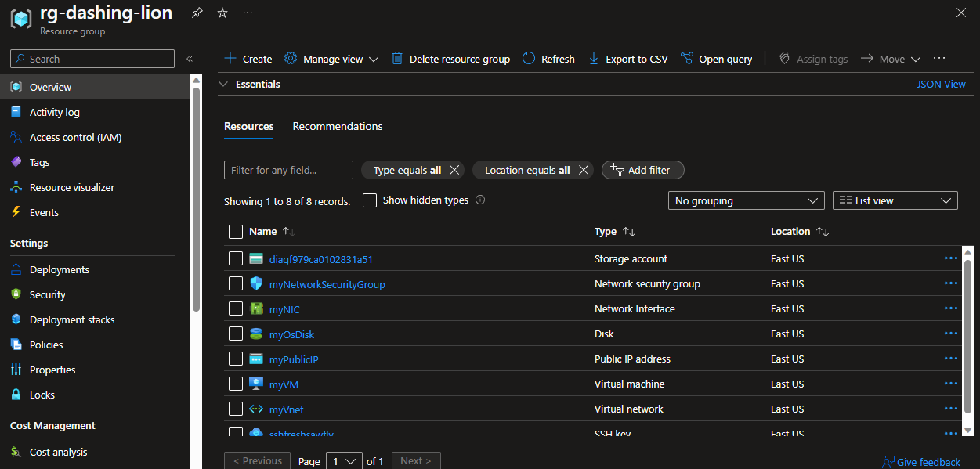
Task: Remove the Type equals all filter
Action: 454,170
